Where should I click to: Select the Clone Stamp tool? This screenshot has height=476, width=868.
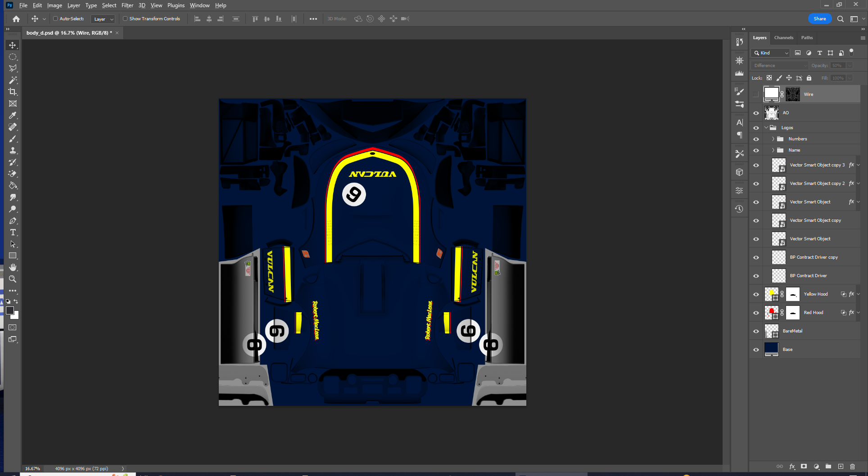tap(13, 150)
